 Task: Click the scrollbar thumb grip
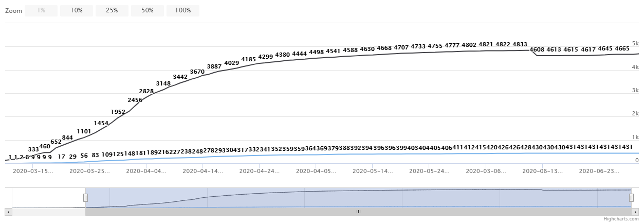358,211
